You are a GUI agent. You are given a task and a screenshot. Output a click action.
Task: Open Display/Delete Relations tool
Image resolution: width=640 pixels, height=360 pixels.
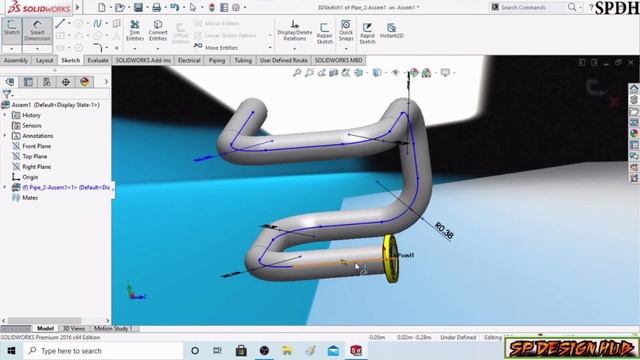point(294,30)
